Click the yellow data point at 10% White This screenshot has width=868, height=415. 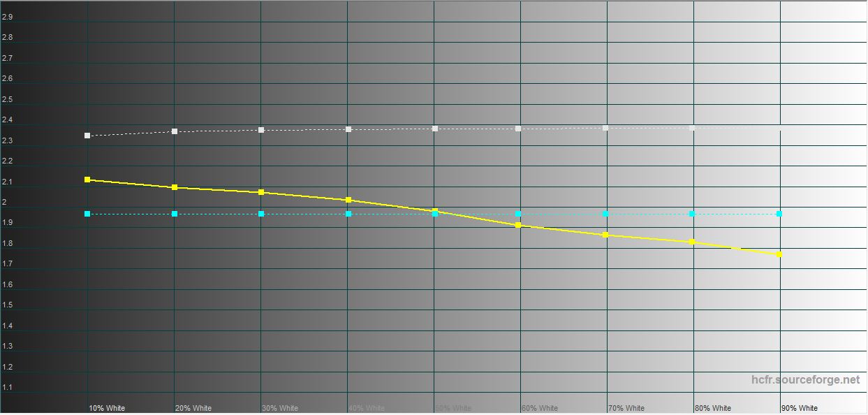click(87, 180)
